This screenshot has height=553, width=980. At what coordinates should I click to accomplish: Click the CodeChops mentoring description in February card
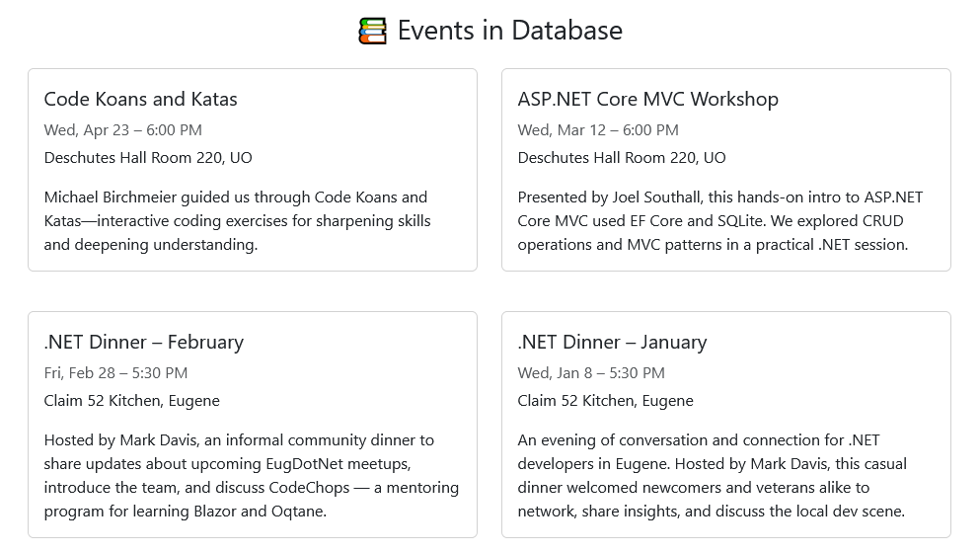[x=252, y=475]
